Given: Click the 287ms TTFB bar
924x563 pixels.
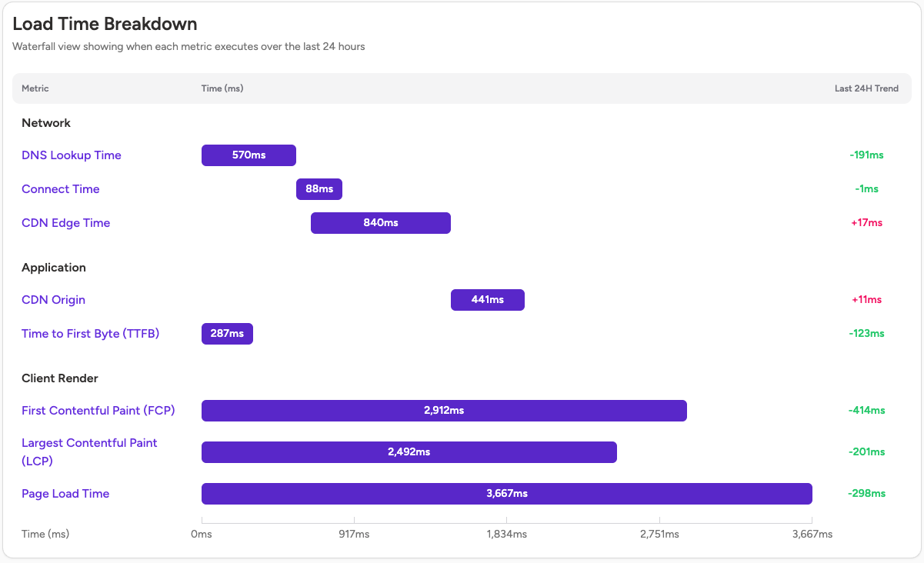Looking at the screenshot, I should click(227, 334).
